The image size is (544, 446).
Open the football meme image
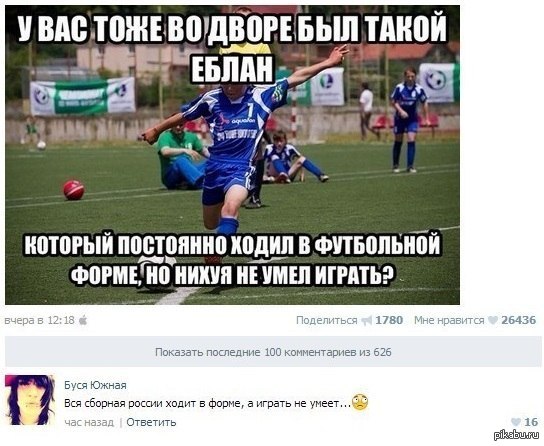click(x=232, y=155)
